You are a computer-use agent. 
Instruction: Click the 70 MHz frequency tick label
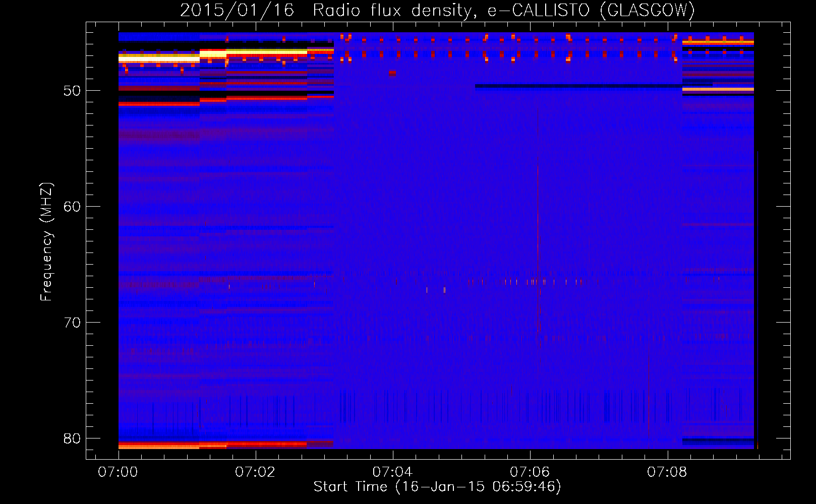[72, 323]
